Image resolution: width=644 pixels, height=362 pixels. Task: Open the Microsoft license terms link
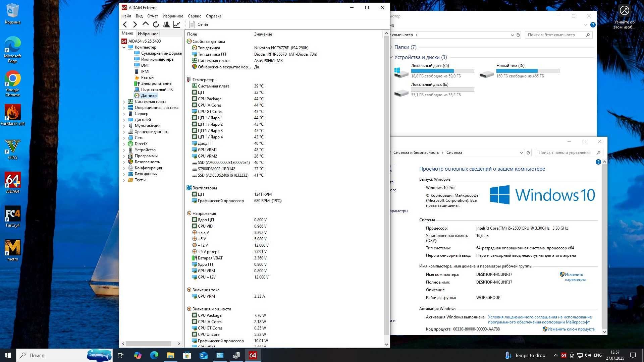pyautogui.click(x=540, y=319)
